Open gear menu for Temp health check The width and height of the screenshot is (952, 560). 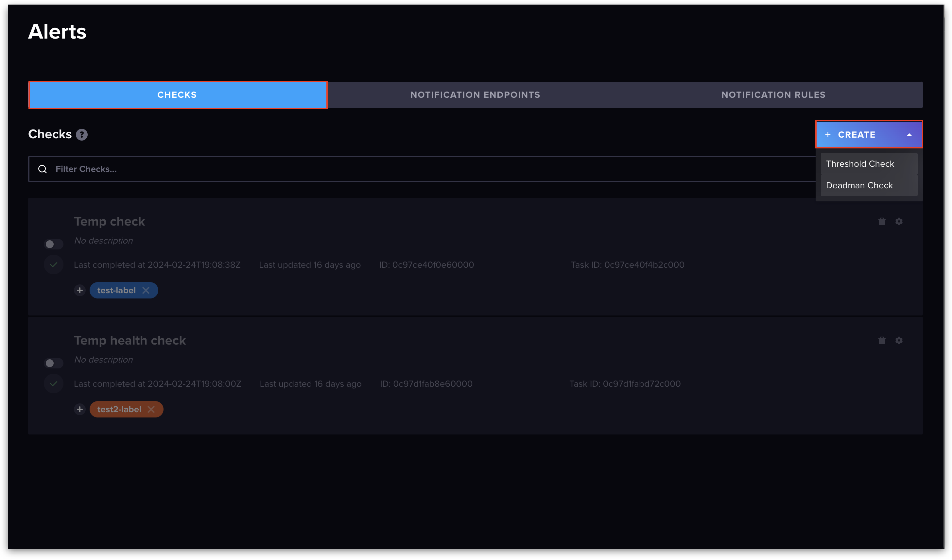(x=899, y=340)
